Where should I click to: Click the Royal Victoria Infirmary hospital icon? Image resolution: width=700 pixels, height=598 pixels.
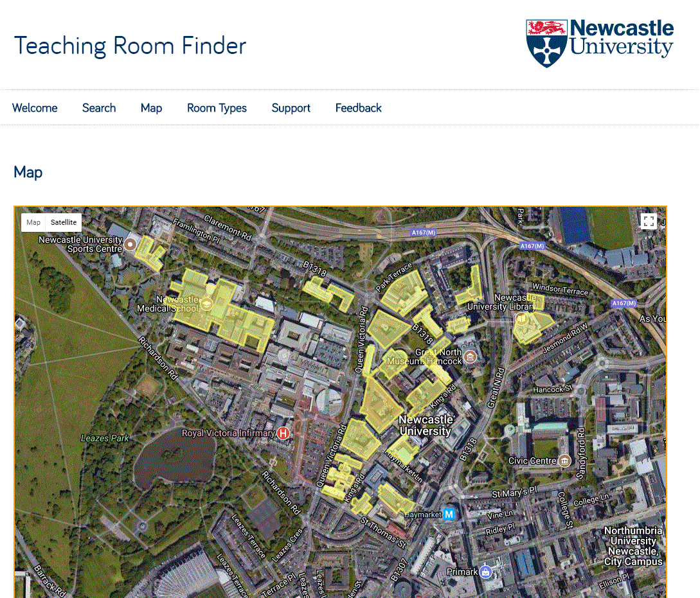click(x=282, y=434)
